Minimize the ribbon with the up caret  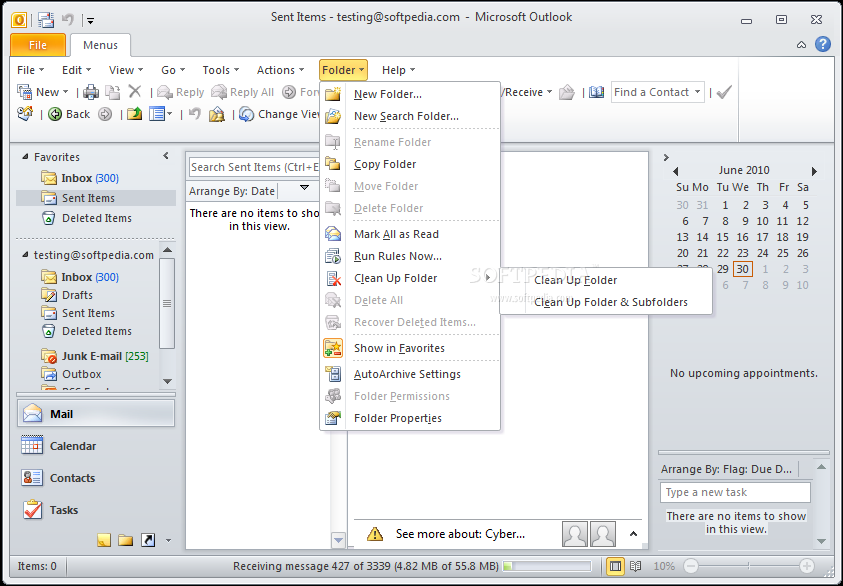coord(801,45)
